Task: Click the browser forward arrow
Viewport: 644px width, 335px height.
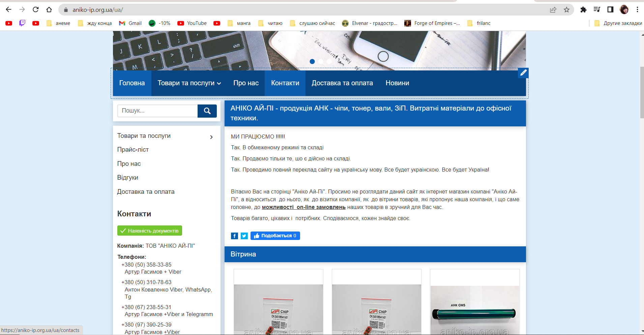Action: [22, 9]
